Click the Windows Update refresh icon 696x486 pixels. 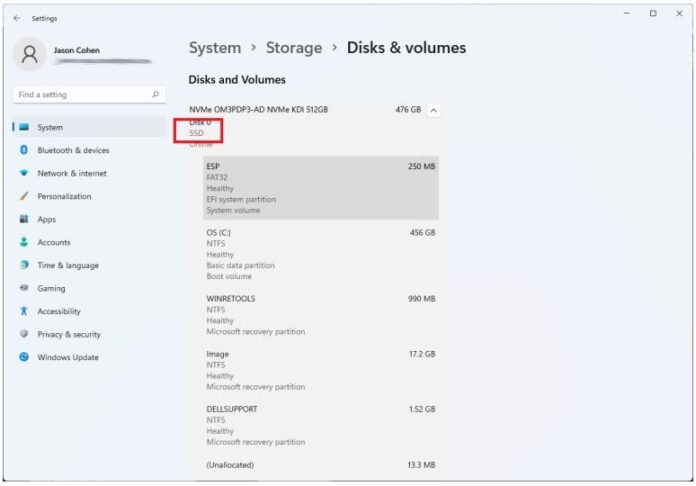coord(24,357)
